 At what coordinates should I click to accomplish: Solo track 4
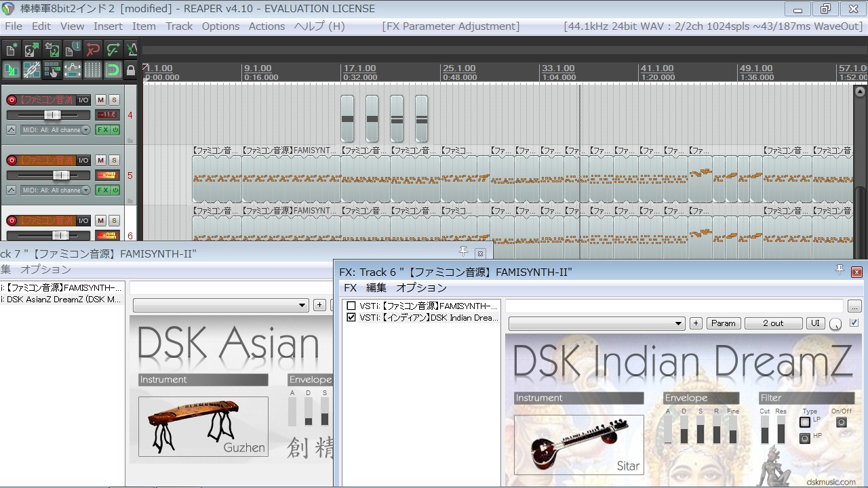tap(114, 100)
